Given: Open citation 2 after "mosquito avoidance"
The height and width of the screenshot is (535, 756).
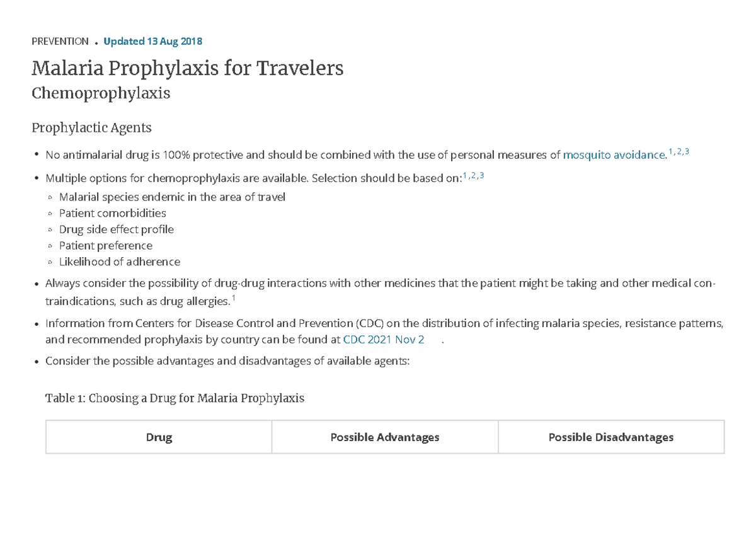Looking at the screenshot, I should coord(679,152).
